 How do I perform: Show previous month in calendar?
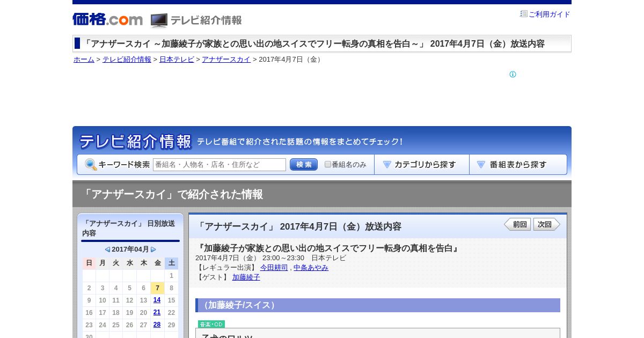107,249
